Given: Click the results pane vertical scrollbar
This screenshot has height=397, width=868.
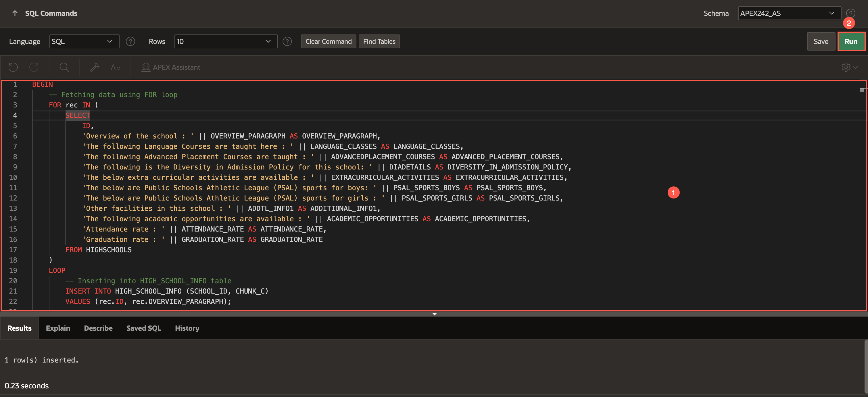Looking at the screenshot, I should pyautogui.click(x=866, y=366).
